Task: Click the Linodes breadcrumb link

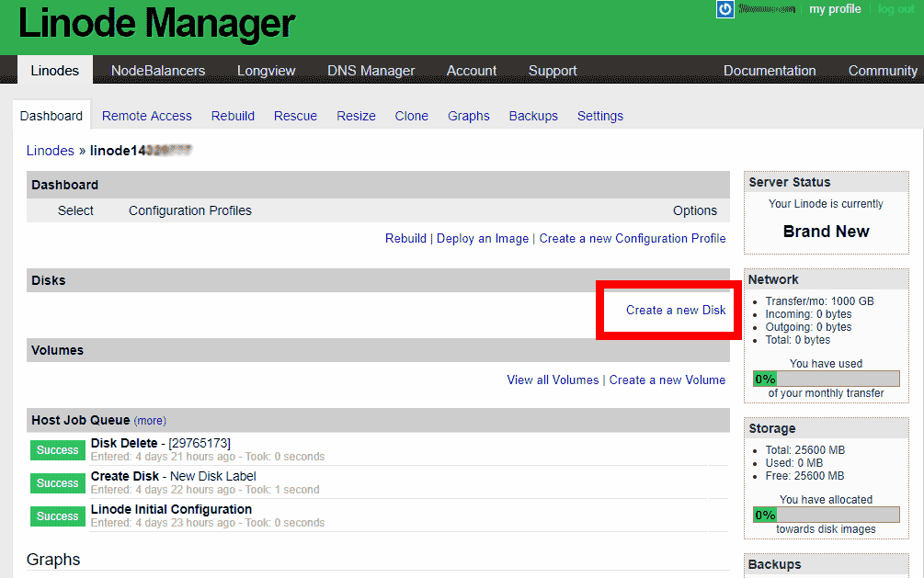Action: (50, 151)
